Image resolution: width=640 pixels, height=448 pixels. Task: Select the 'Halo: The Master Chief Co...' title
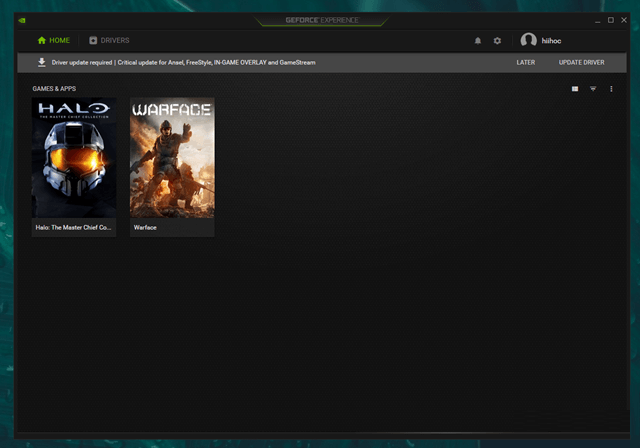73,227
